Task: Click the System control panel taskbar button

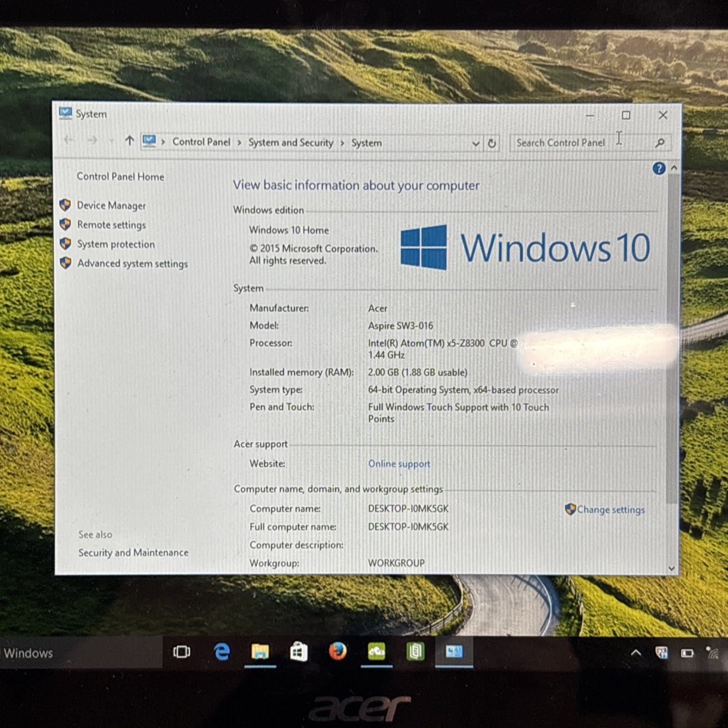Action: pos(454,652)
